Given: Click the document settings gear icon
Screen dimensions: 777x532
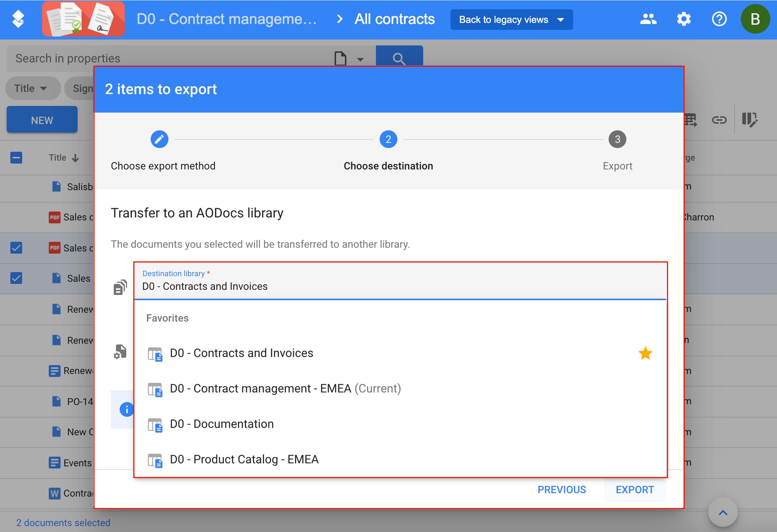Looking at the screenshot, I should 120,352.
